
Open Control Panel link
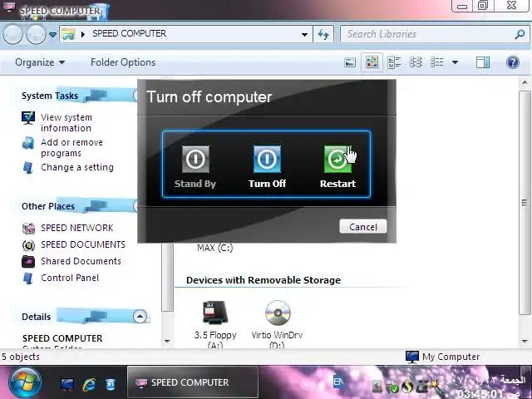70,278
